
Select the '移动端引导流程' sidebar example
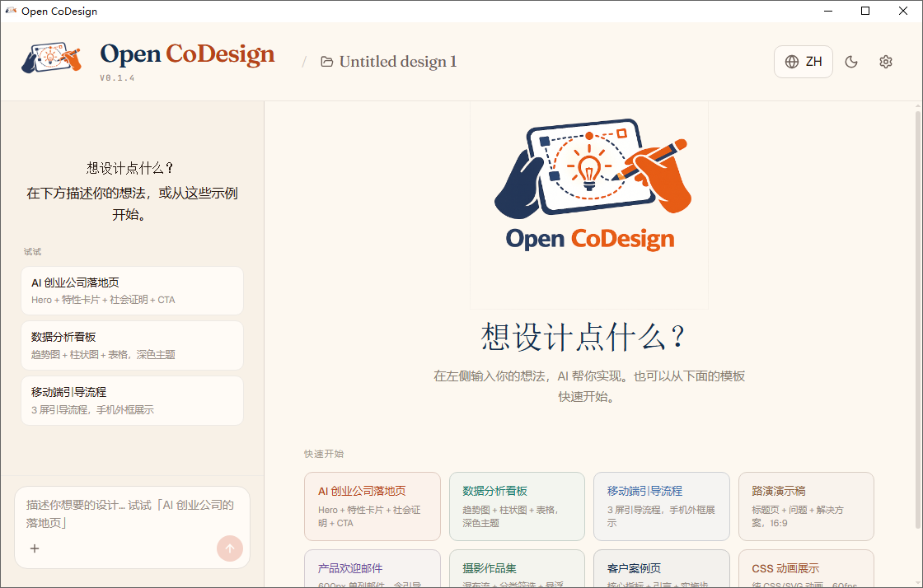point(132,400)
